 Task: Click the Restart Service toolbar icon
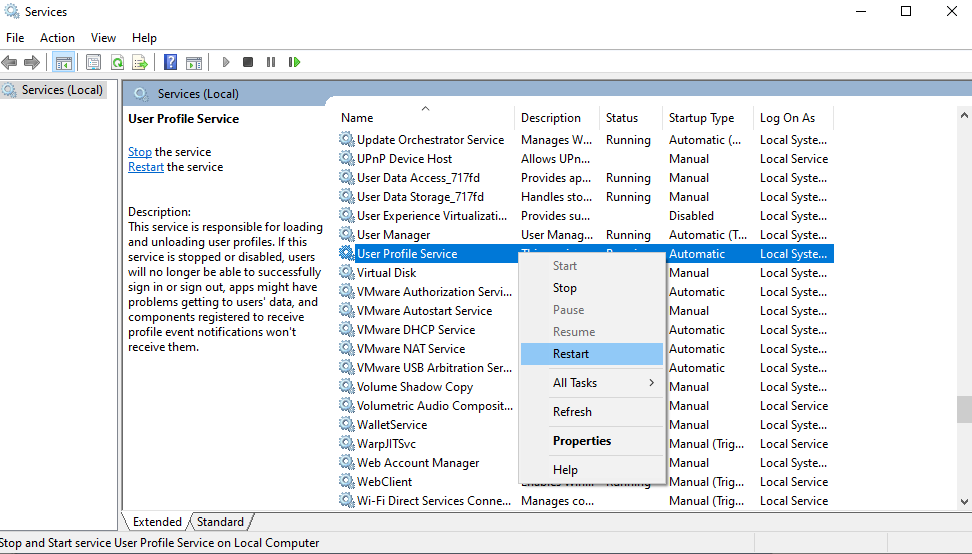click(294, 62)
